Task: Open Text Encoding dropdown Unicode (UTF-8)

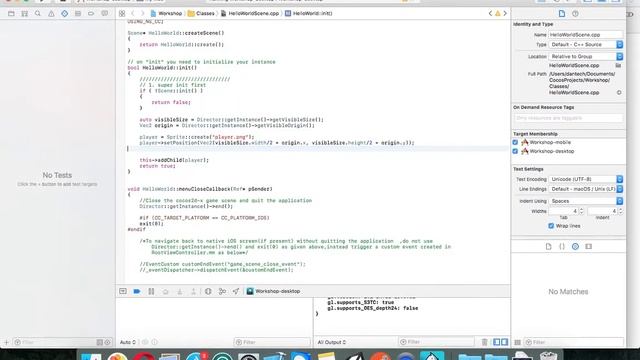Action: point(586,179)
